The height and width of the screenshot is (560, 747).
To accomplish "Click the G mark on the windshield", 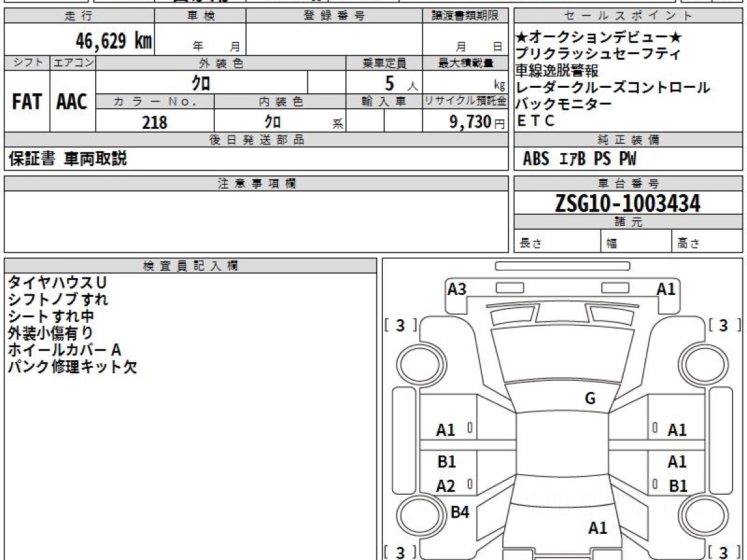I will 590,399.
